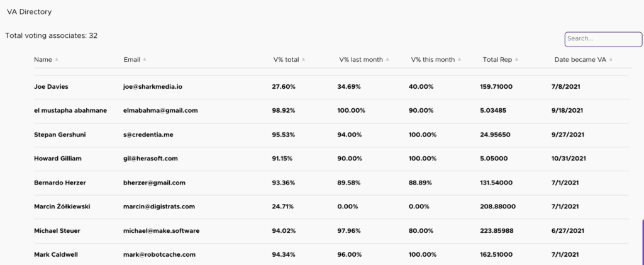Click sort arrow next to V% total
The width and height of the screenshot is (644, 265).
pos(304,60)
